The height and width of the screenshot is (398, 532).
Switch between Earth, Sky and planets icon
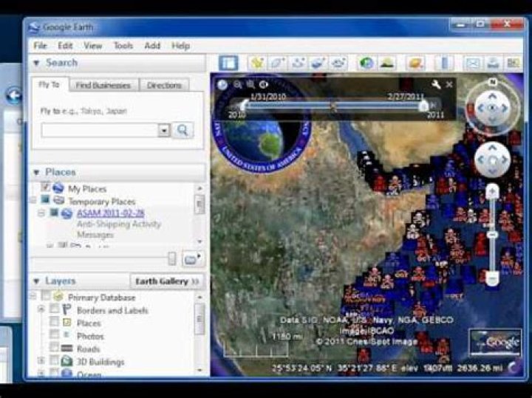pyautogui.click(x=416, y=63)
